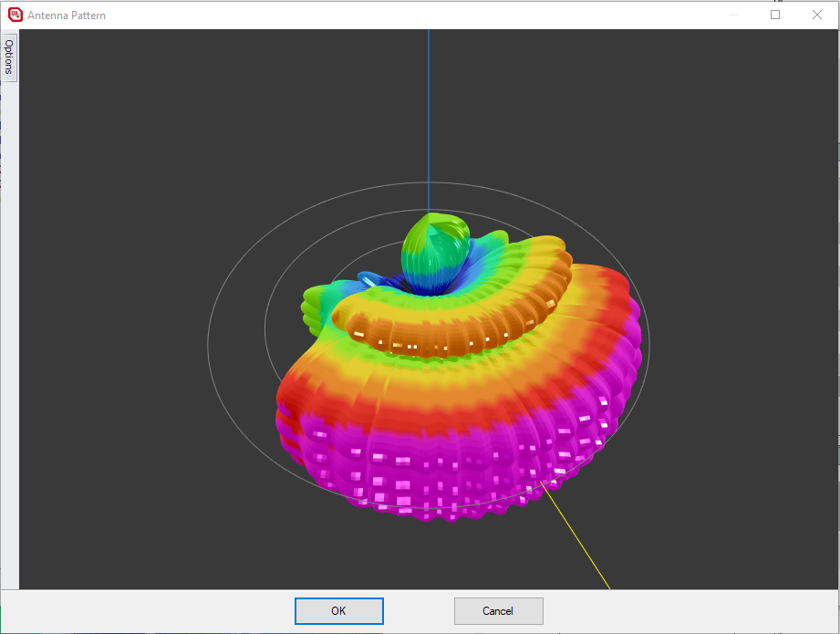Viewport: 840px width, 634px height.
Task: Close the Antenna Pattern window
Action: pos(816,15)
